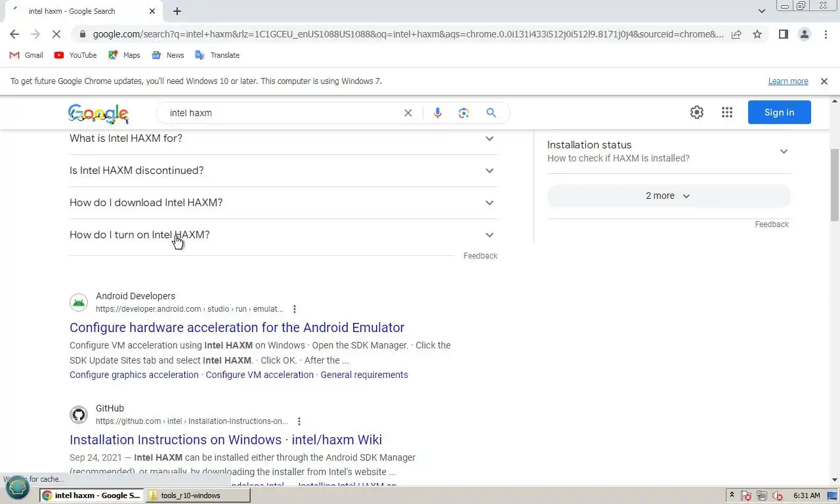Open Chrome three-dot menu
The width and height of the screenshot is (840, 504).
coord(826,34)
